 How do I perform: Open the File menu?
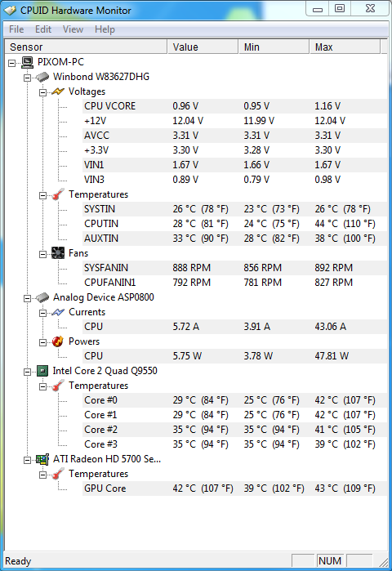pyautogui.click(x=16, y=29)
